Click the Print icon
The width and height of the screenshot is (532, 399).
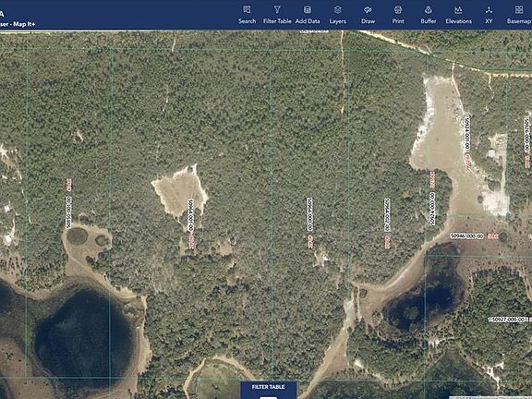pos(398,15)
